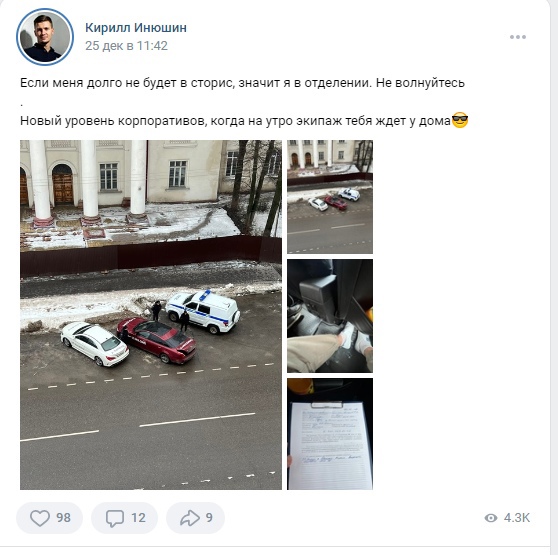Image resolution: width=558 pixels, height=555 pixels.
Task: Open the car interior legs photo thumbnail
Action: (x=330, y=316)
